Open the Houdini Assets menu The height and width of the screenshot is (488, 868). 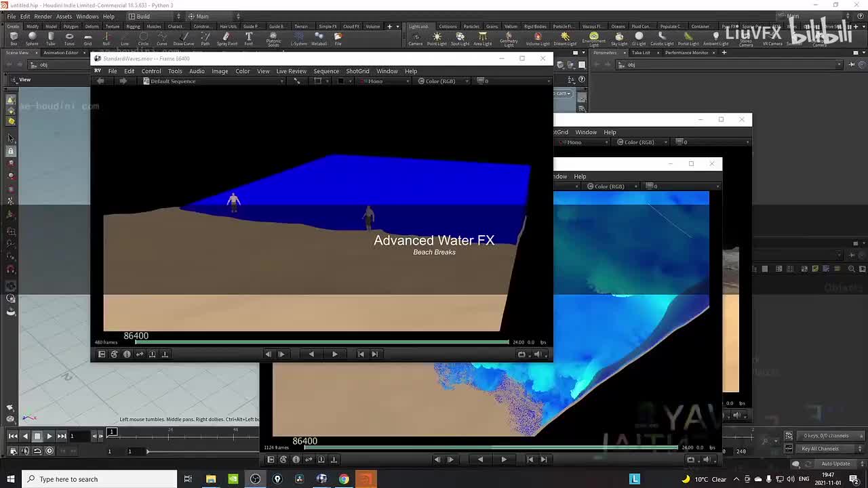click(64, 16)
